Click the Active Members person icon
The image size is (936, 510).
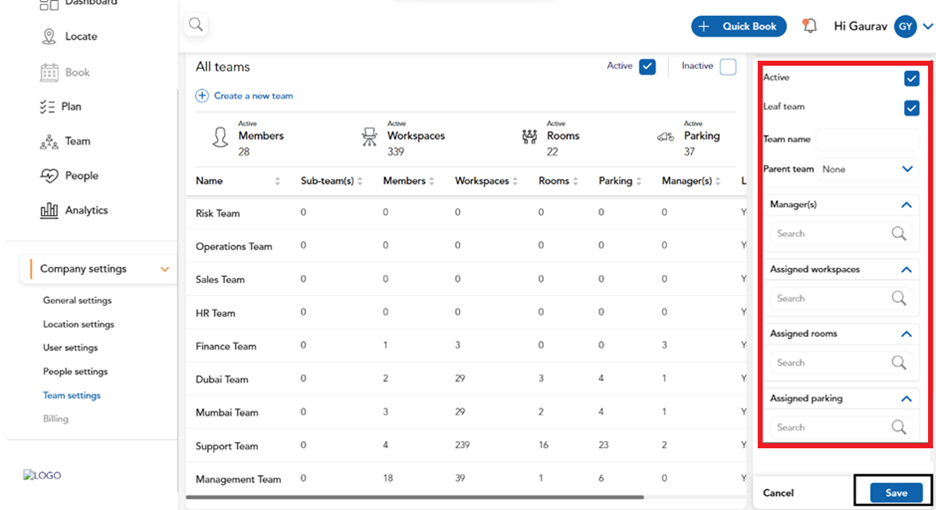point(220,137)
